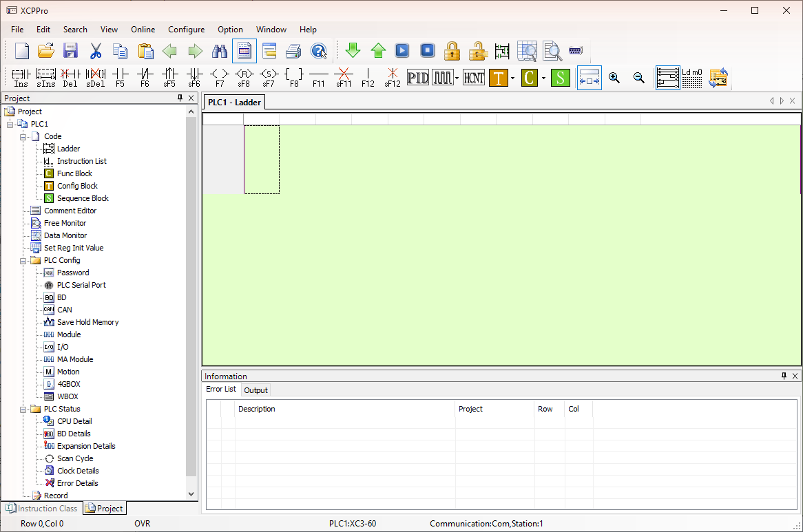Select the dashed ladder cell in the editor
The width and height of the screenshot is (803, 532).
(262, 160)
